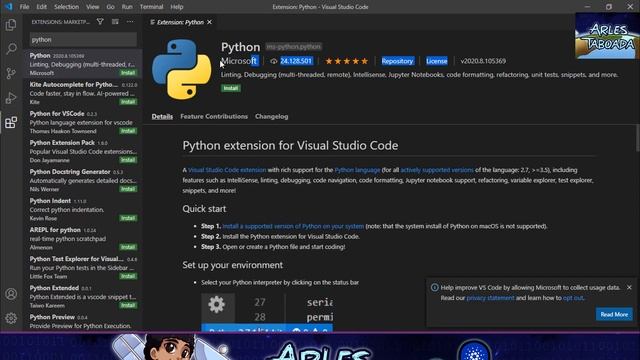
Task: Install Python Docstring Generator
Action: pyautogui.click(x=128, y=189)
